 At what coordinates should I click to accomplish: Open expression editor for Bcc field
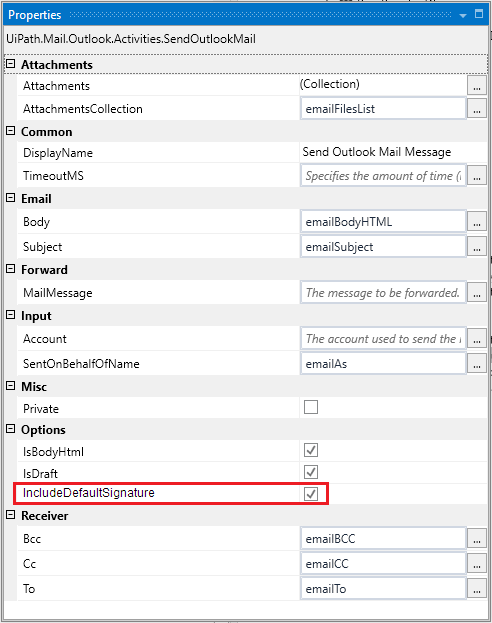point(477,539)
